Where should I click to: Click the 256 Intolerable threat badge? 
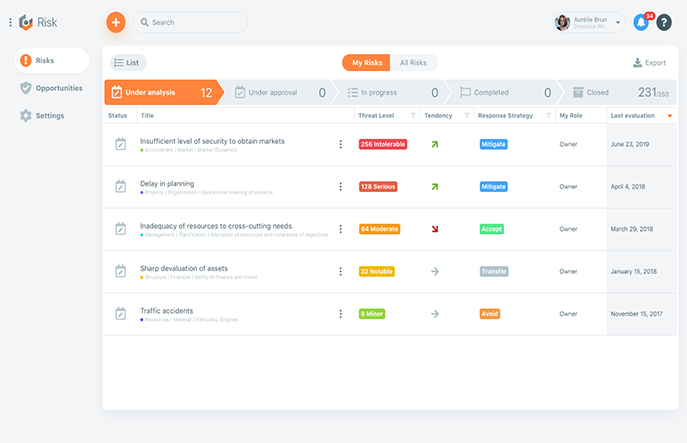coord(382,144)
